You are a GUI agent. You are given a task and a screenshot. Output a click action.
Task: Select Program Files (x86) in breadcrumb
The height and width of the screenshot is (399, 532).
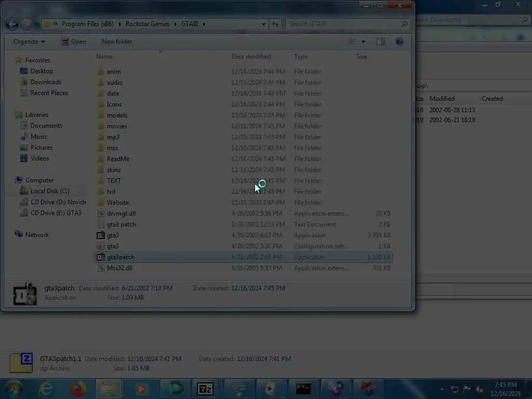pos(87,24)
